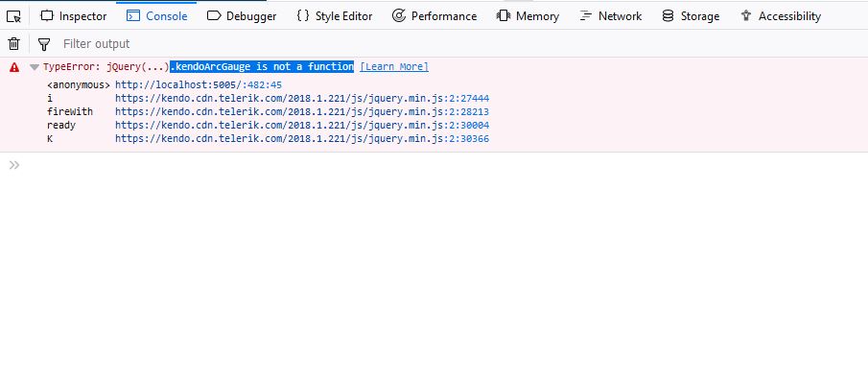868x378 pixels.
Task: Open the Inspector tab
Action: pyautogui.click(x=74, y=16)
